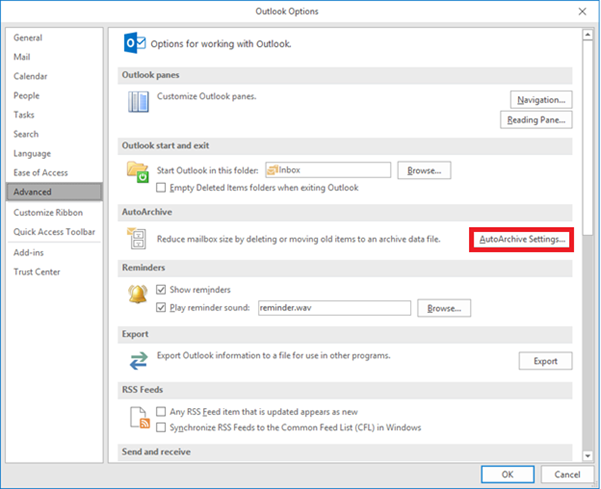Image resolution: width=601 pixels, height=489 pixels.
Task: Open the People options category
Action: click(x=54, y=95)
